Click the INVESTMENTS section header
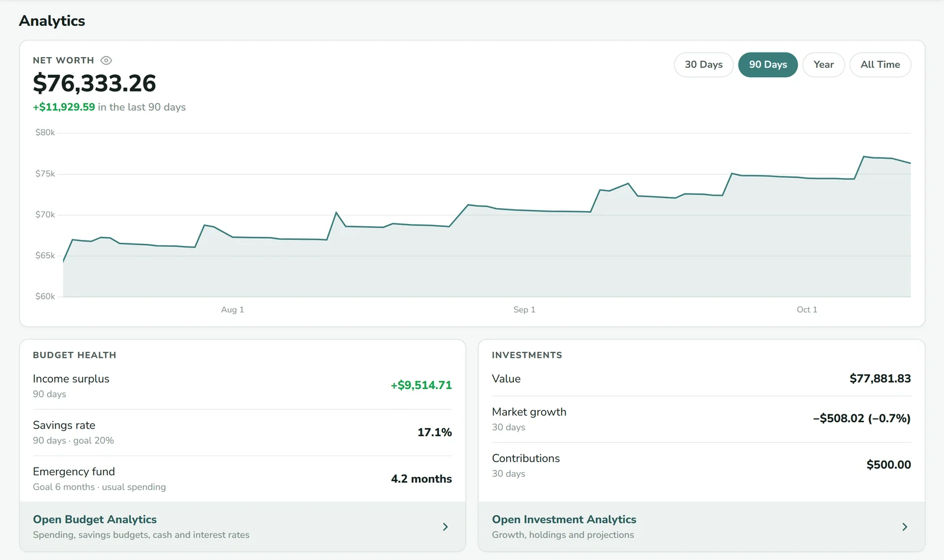Image resolution: width=944 pixels, height=560 pixels. 527,355
